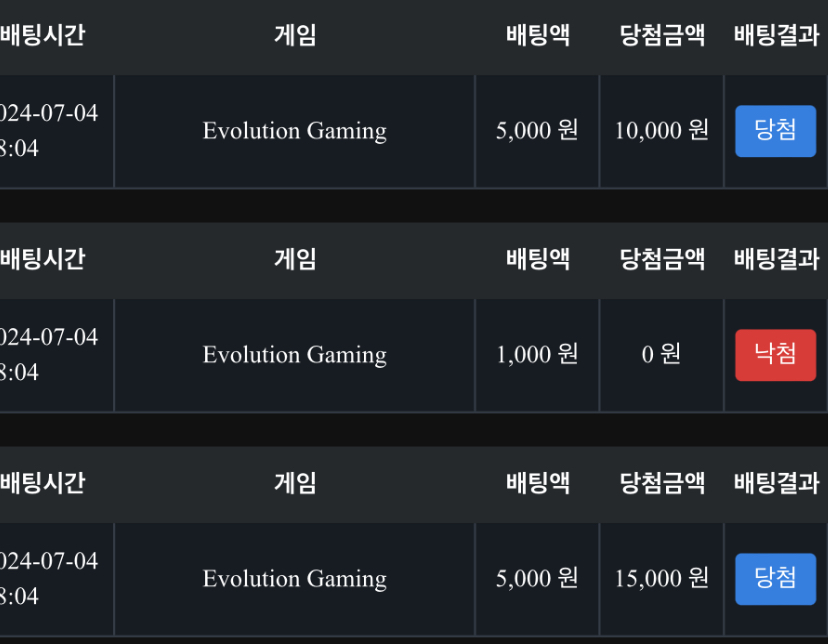This screenshot has width=828, height=644.
Task: Click the 배팅결과 header of the bottom table
Action: point(776,484)
